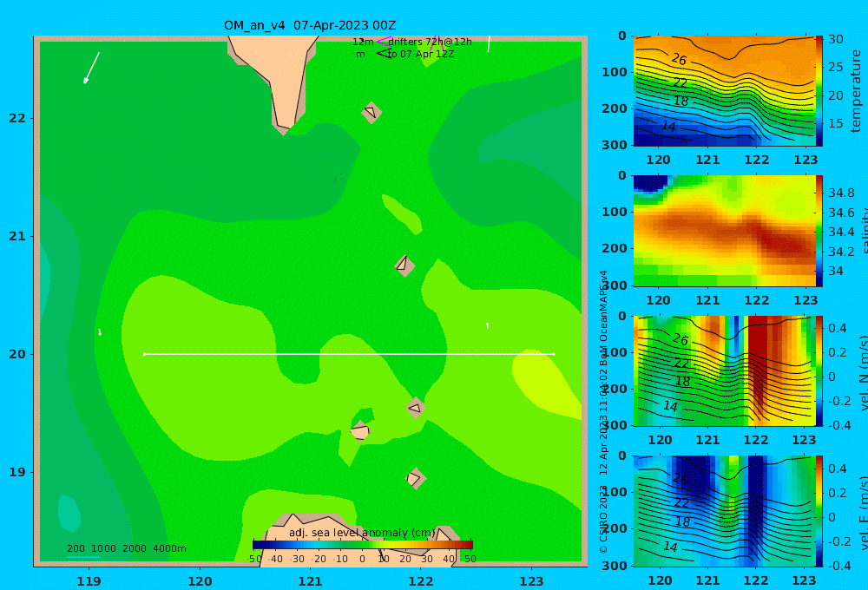Click the dark blue low-salinity patch at surface

pos(650,183)
